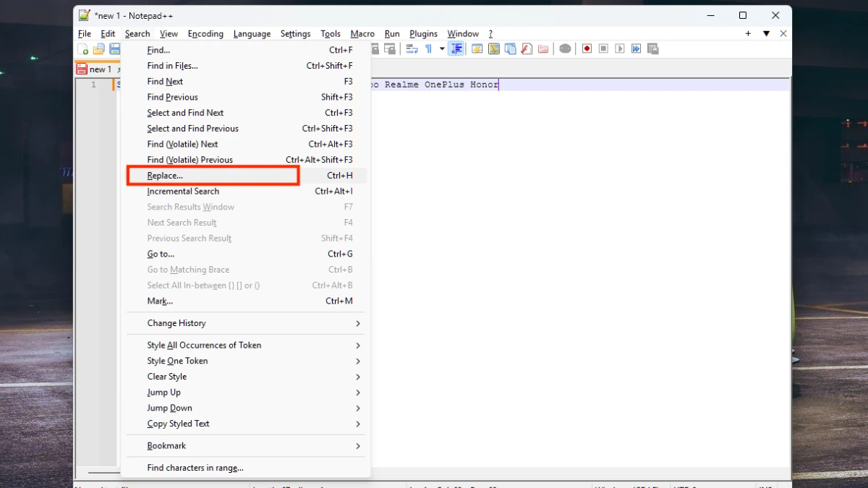Screen dimensions: 868x488
Task: Toggle Show all characters pilcrow icon
Action: click(x=428, y=49)
